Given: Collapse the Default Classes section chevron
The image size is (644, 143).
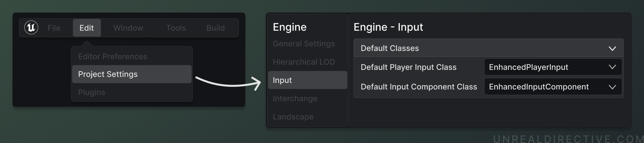Looking at the screenshot, I should [x=612, y=48].
